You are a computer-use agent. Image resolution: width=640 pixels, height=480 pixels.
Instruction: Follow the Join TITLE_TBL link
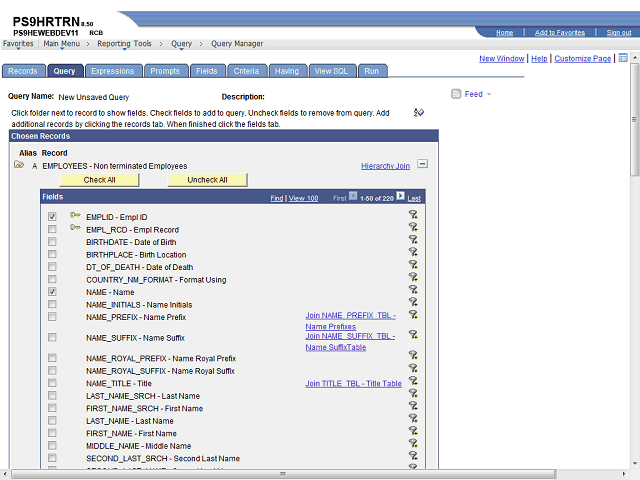[353, 383]
